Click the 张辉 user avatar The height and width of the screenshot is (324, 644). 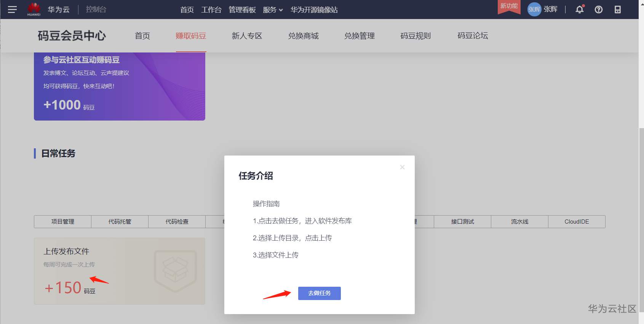[x=534, y=10]
